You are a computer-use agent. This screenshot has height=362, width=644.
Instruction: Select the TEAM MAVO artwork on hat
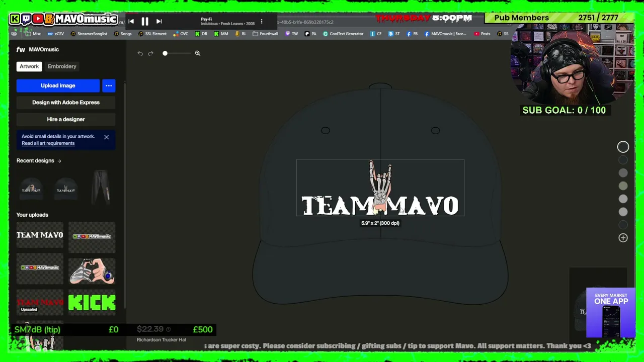[380, 189]
